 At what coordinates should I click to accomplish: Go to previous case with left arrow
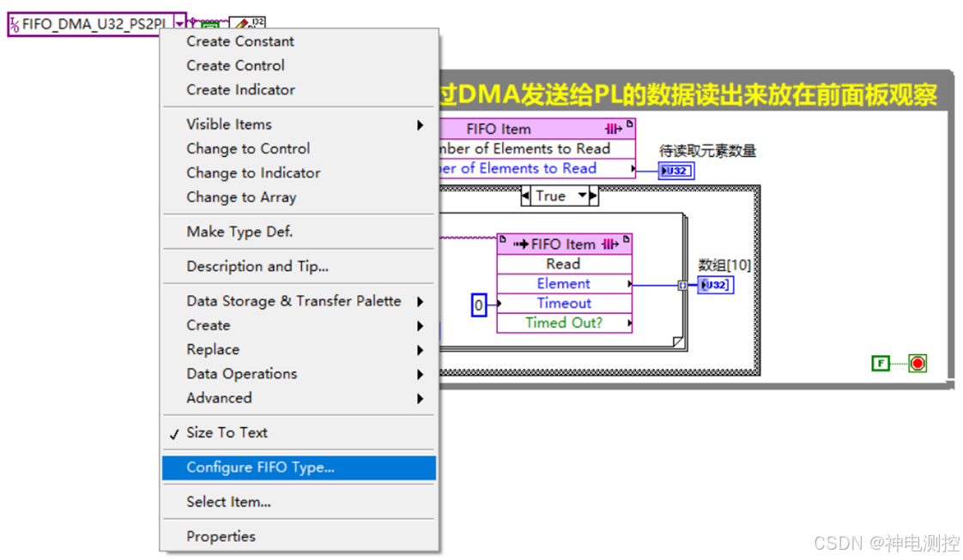click(x=525, y=196)
